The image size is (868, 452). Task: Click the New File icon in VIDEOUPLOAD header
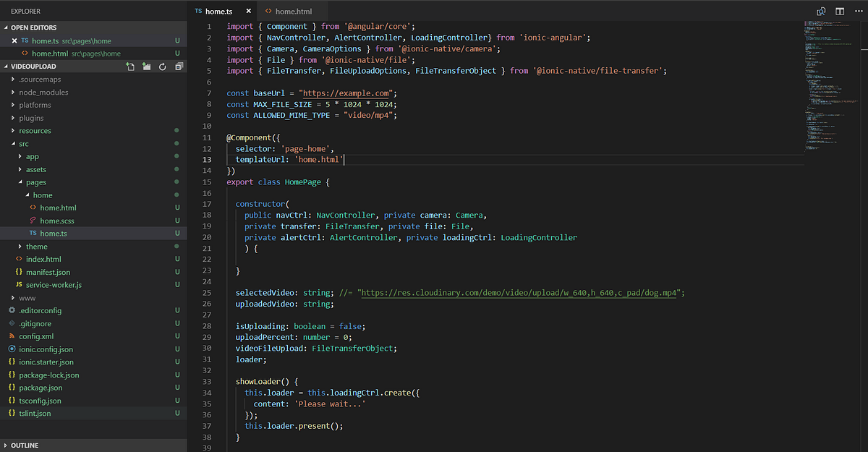coord(130,67)
